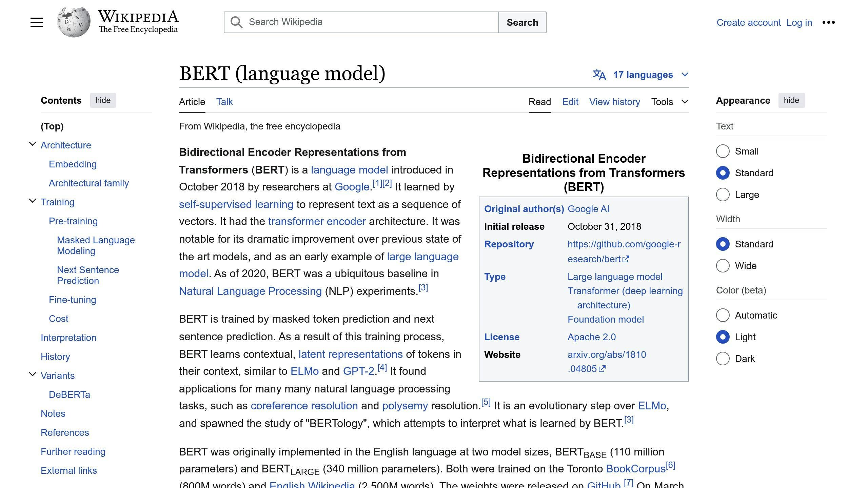Click the Log in link
This screenshot has height=488, width=868.
pyautogui.click(x=799, y=22)
